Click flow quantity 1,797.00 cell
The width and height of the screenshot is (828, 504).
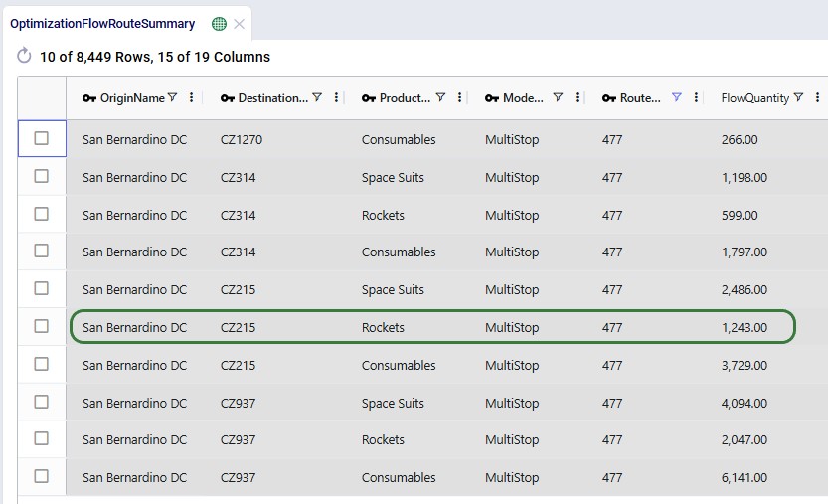pyautogui.click(x=745, y=252)
